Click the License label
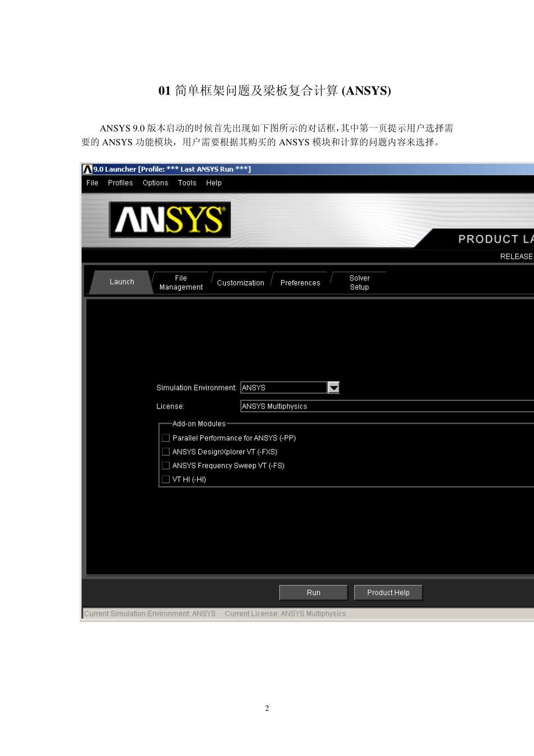The image size is (534, 756). point(170,406)
